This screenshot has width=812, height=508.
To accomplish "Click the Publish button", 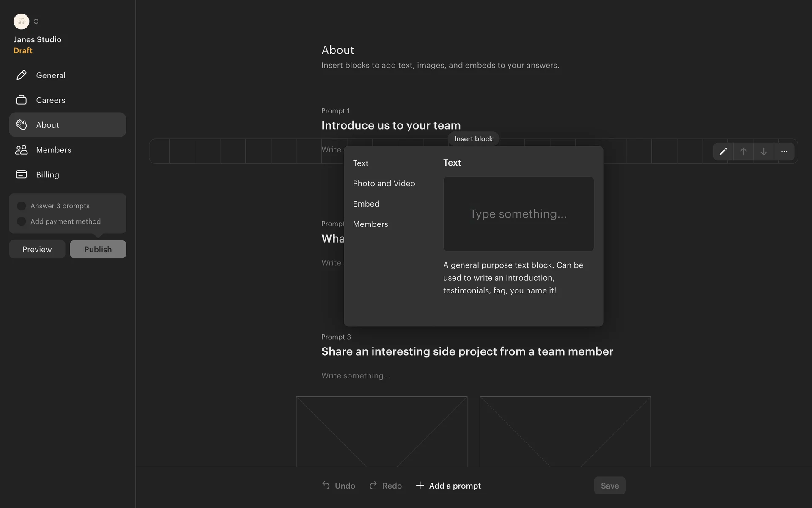I will 98,249.
